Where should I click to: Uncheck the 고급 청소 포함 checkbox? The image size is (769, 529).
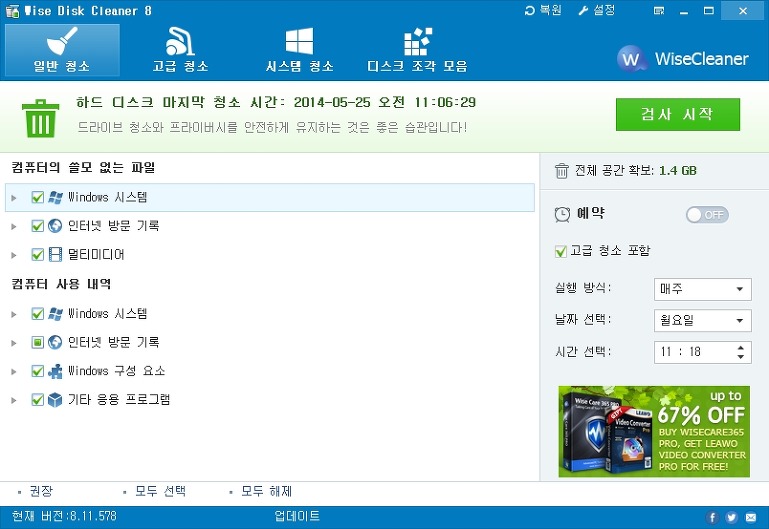[x=560, y=251]
